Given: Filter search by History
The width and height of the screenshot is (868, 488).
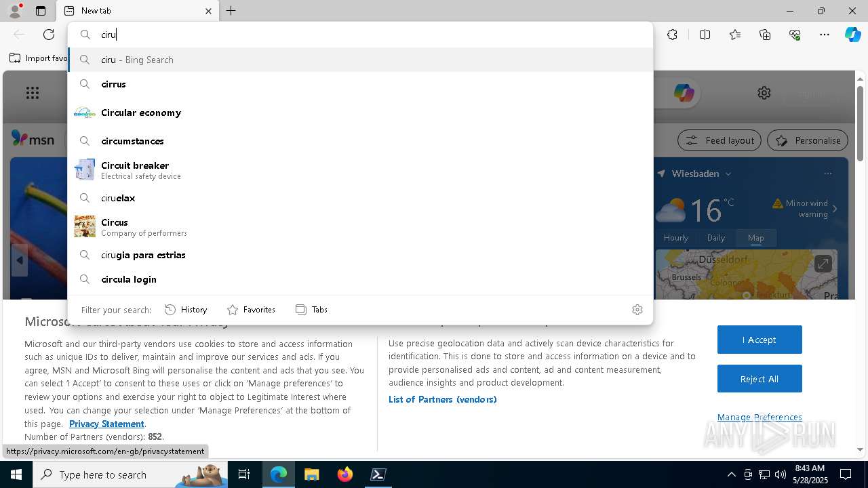Looking at the screenshot, I should point(186,310).
